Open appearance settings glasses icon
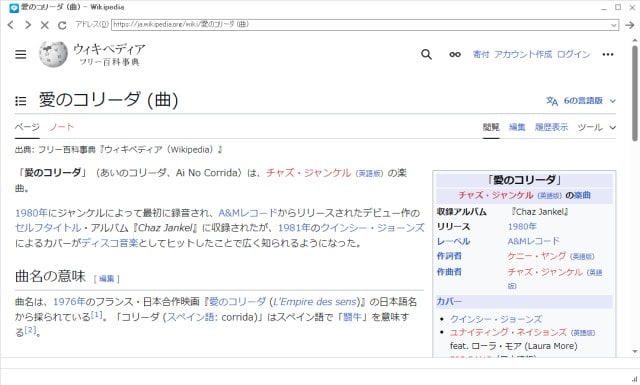This screenshot has width=640, height=385. click(455, 54)
